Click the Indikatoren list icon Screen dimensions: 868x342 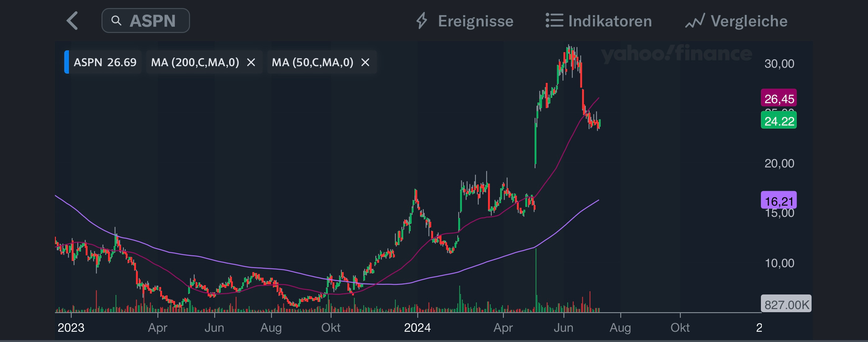coord(554,21)
